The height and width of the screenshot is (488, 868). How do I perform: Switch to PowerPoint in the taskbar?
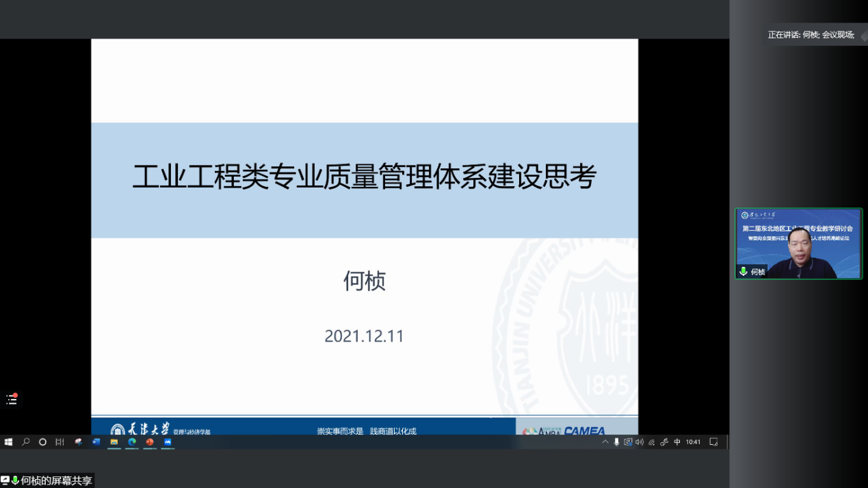150,442
